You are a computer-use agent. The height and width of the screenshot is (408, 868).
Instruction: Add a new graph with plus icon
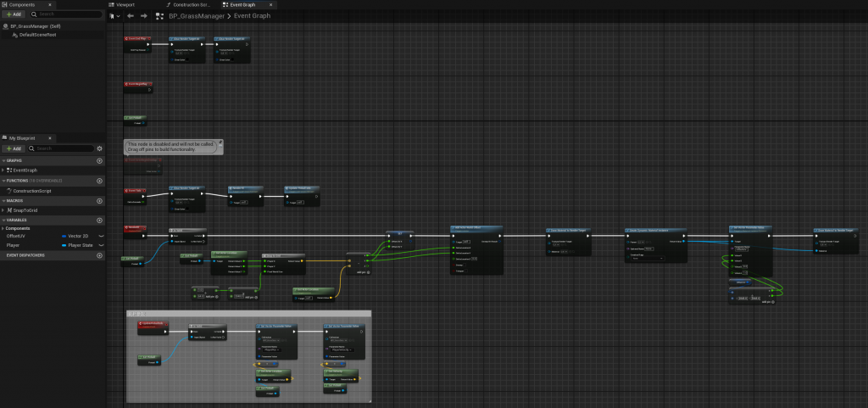pos(99,160)
